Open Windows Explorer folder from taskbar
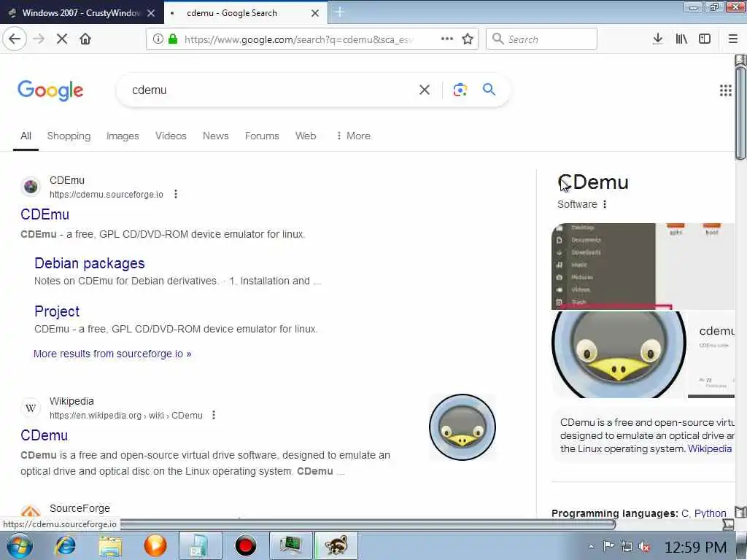Image resolution: width=747 pixels, height=560 pixels. (111, 545)
